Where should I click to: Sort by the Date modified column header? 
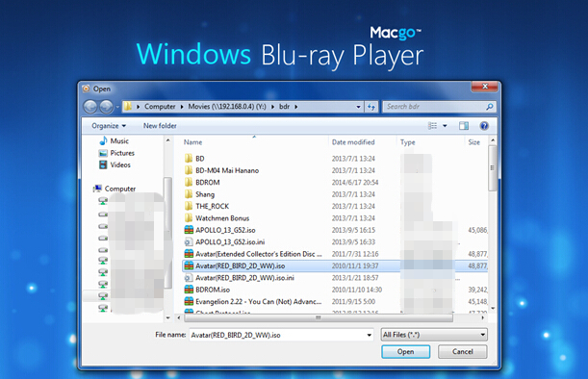(x=353, y=142)
